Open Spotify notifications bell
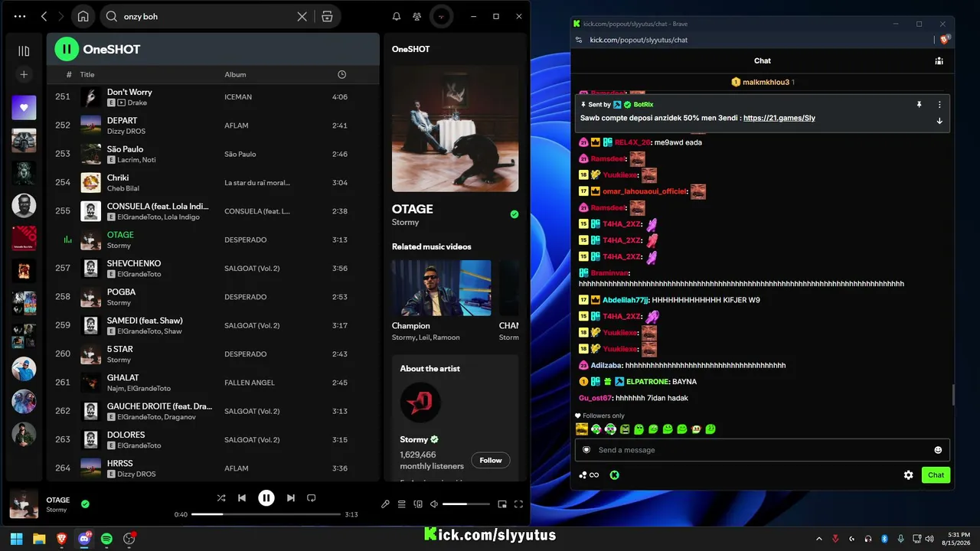This screenshot has height=551, width=980. coord(397,16)
